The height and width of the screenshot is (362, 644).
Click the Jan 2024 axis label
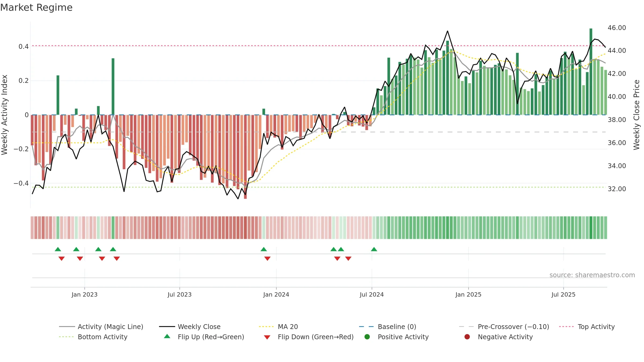276,294
